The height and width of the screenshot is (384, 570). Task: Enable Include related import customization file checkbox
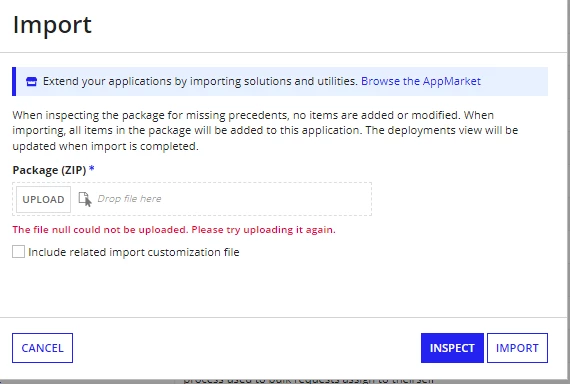(19, 252)
